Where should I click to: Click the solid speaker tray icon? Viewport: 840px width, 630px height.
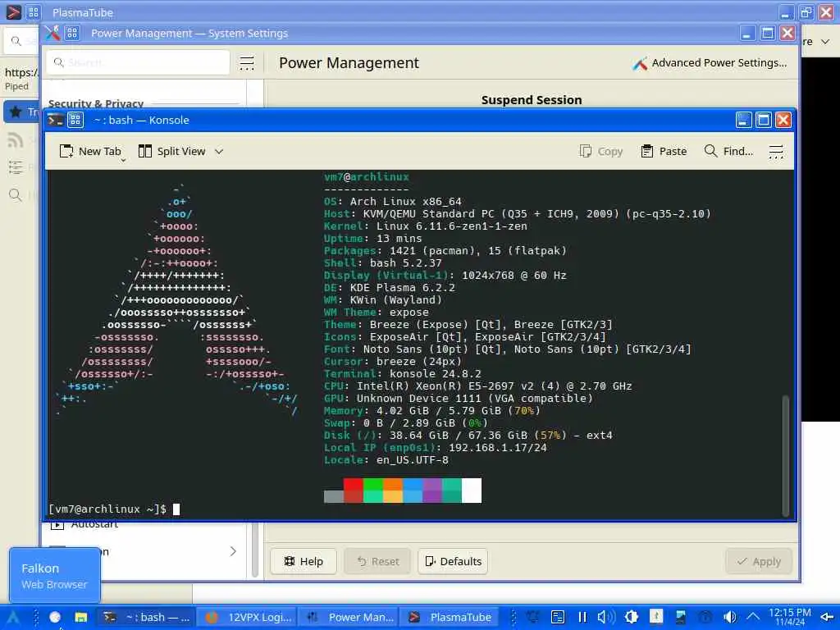click(x=729, y=617)
